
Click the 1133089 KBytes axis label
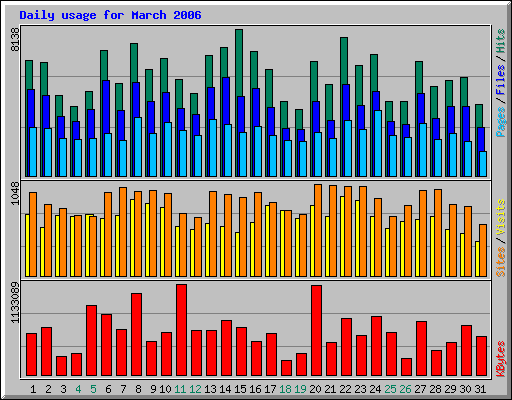pos(15,303)
